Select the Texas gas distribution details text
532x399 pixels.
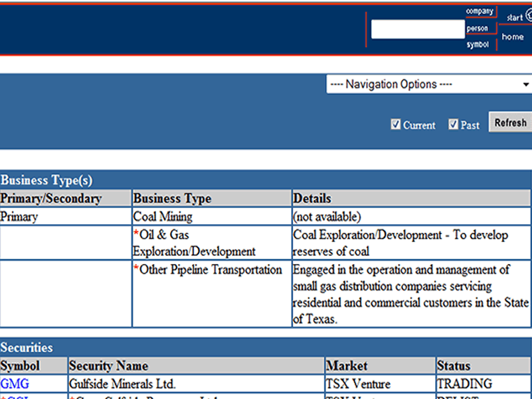click(411, 295)
